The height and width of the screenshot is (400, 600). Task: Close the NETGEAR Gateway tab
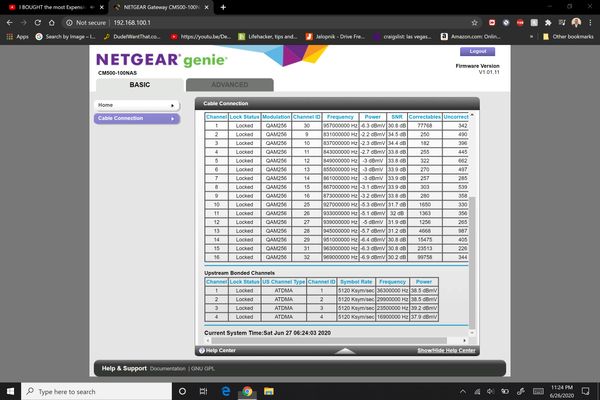[206, 7]
